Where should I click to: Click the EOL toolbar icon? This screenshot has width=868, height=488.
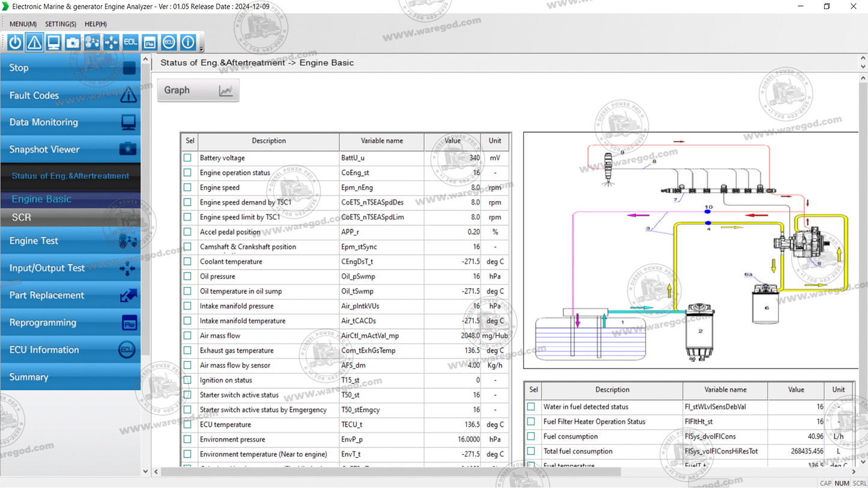130,42
